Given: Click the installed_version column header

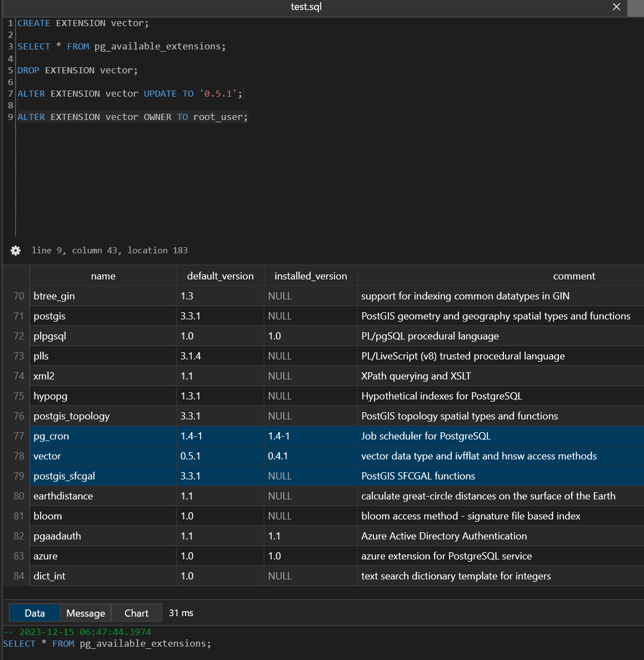Looking at the screenshot, I should (311, 276).
